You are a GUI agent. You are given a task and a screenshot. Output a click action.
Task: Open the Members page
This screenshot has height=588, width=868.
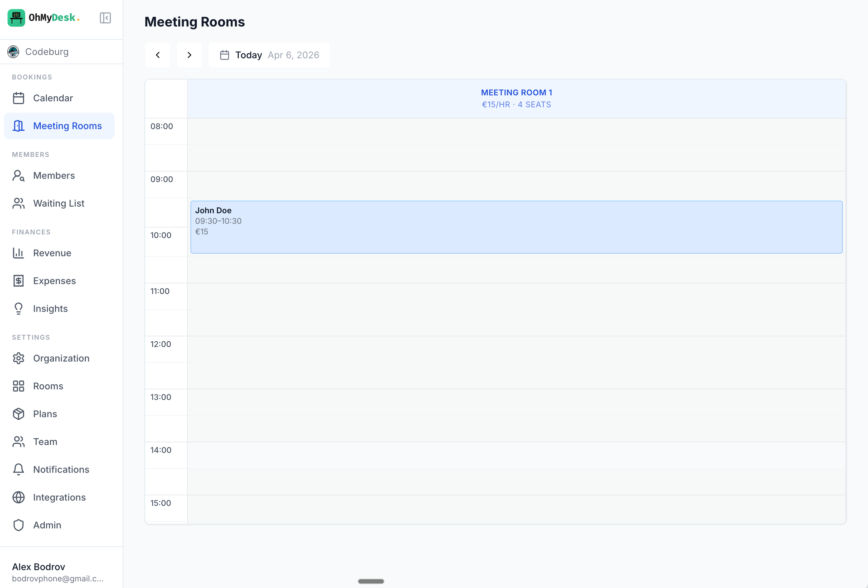54,175
